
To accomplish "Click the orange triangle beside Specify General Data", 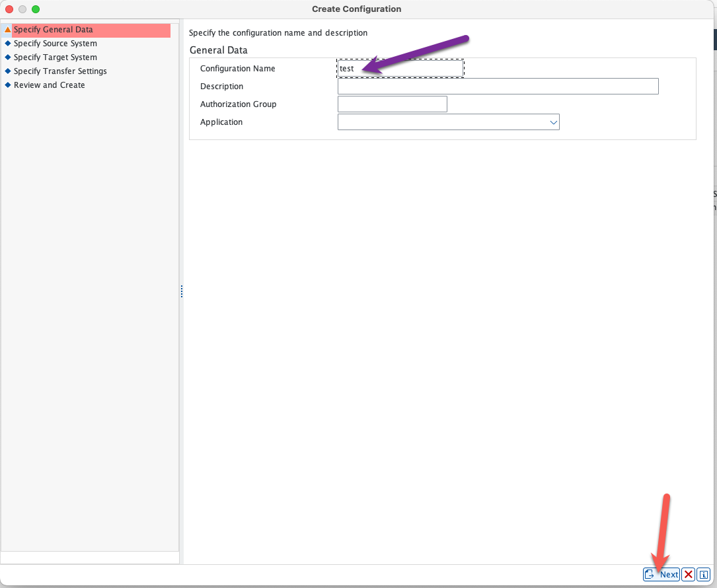I will coord(8,30).
